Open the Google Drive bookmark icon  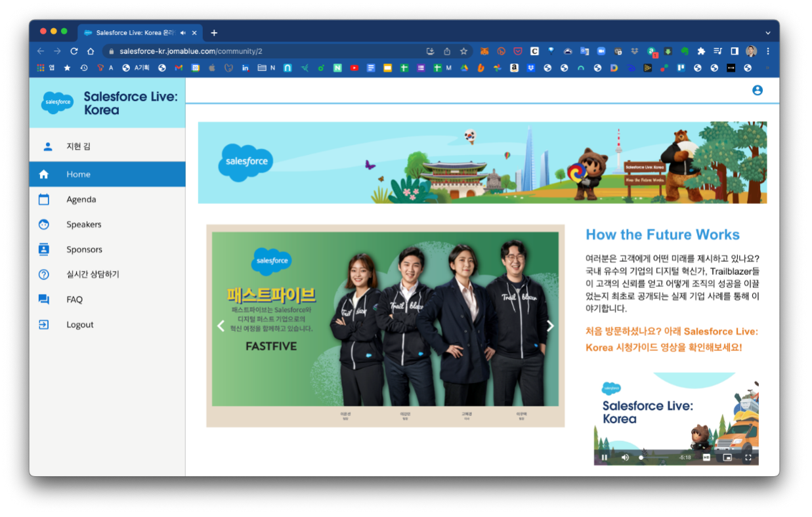tap(464, 68)
